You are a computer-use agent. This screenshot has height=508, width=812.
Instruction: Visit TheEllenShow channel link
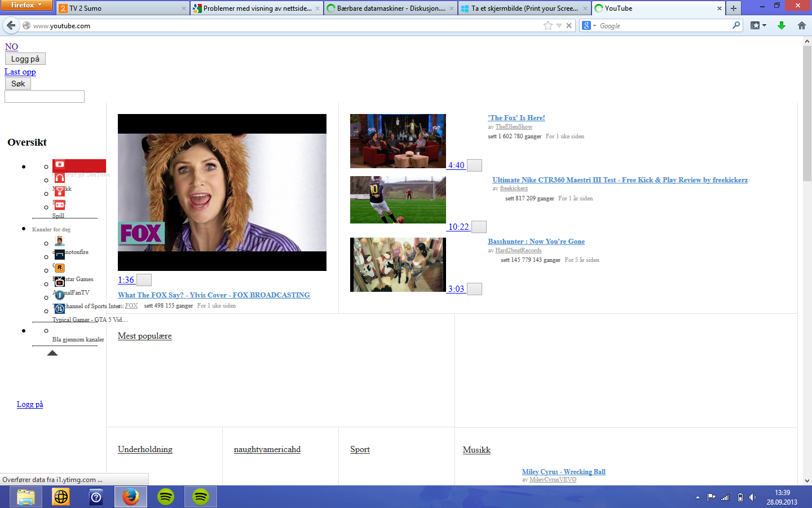tap(514, 127)
